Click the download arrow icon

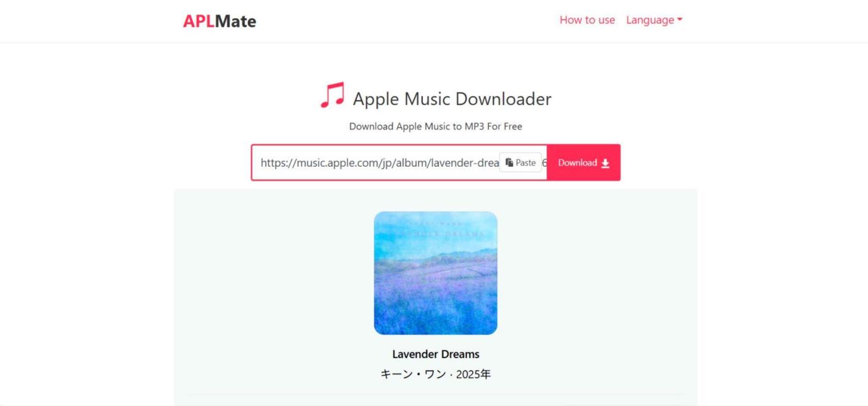(x=606, y=163)
